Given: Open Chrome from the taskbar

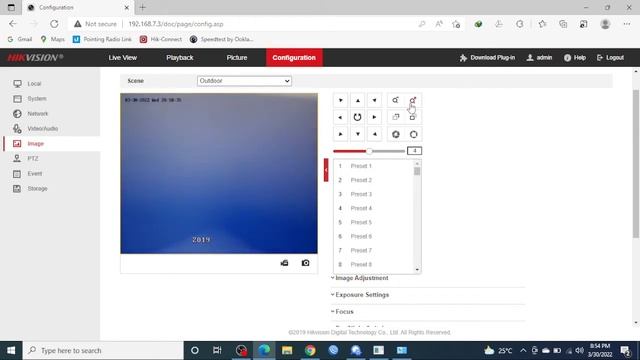Looking at the screenshot, I should (310, 350).
